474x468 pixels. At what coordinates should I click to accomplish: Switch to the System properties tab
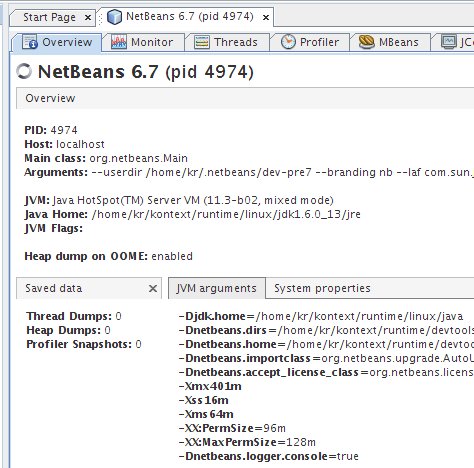[322, 288]
